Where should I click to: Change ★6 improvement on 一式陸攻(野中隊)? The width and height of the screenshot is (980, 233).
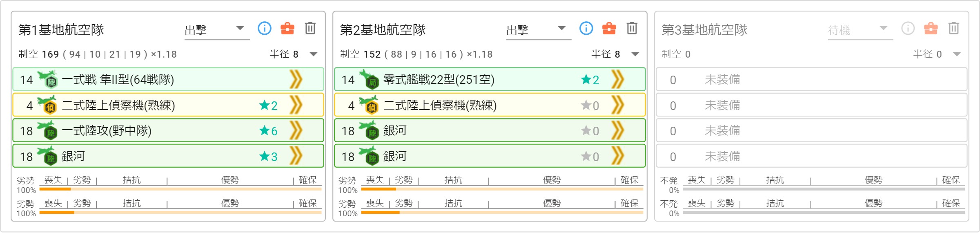click(x=268, y=131)
